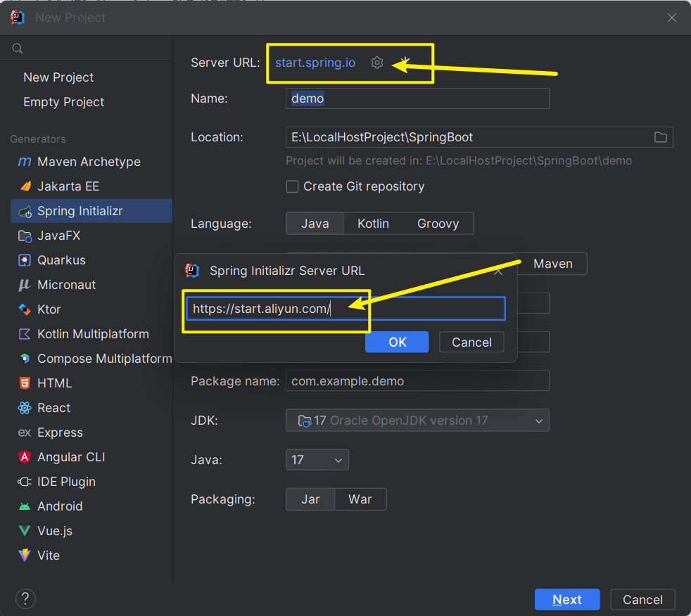The height and width of the screenshot is (616, 691).
Task: Click the search magnifier icon in sidebar
Action: [18, 49]
